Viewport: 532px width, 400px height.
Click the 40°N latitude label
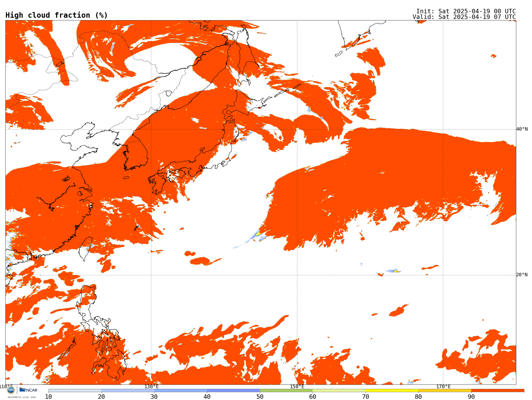click(522, 129)
